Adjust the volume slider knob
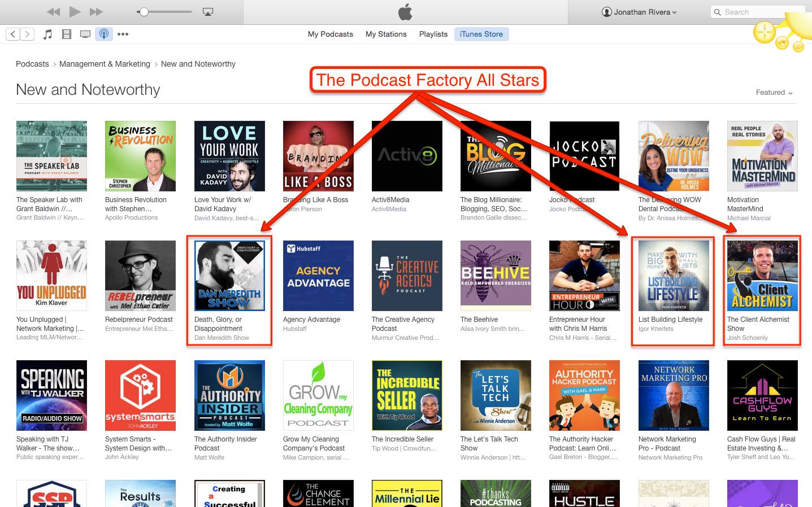This screenshot has width=812, height=507. click(x=144, y=11)
